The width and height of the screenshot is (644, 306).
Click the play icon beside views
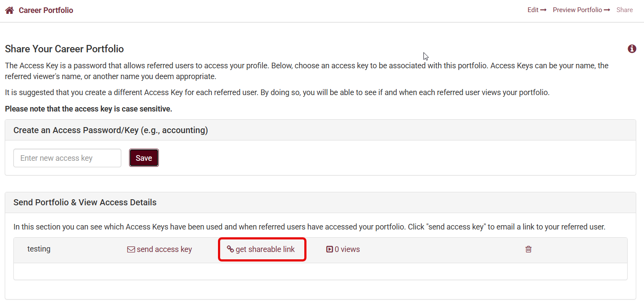[329, 249]
